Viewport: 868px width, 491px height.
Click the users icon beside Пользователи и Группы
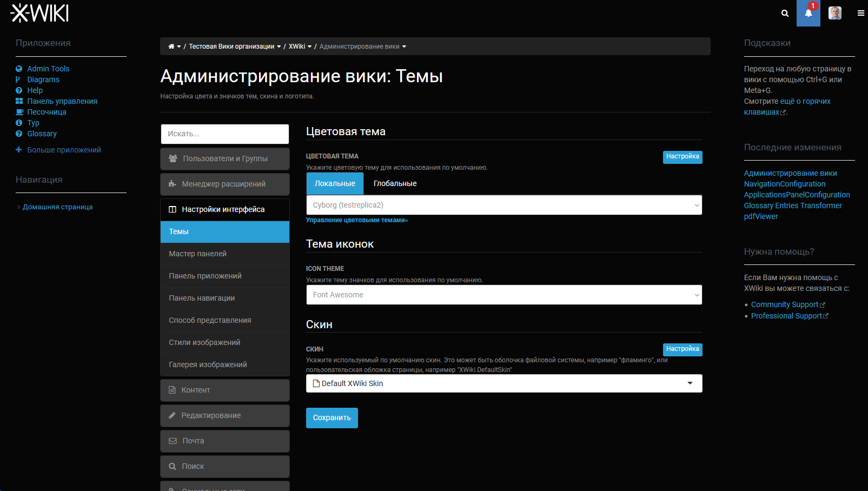(173, 158)
